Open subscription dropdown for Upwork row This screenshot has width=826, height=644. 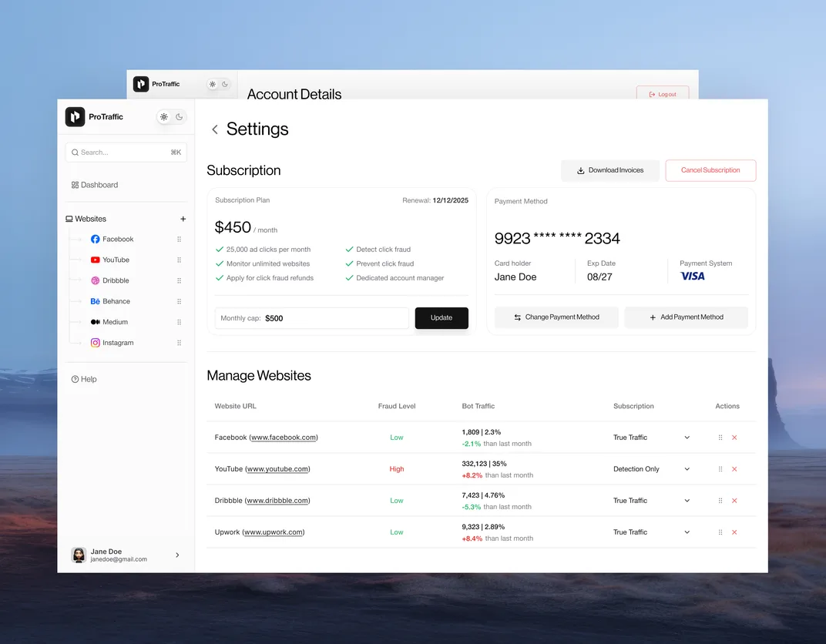[687, 532]
